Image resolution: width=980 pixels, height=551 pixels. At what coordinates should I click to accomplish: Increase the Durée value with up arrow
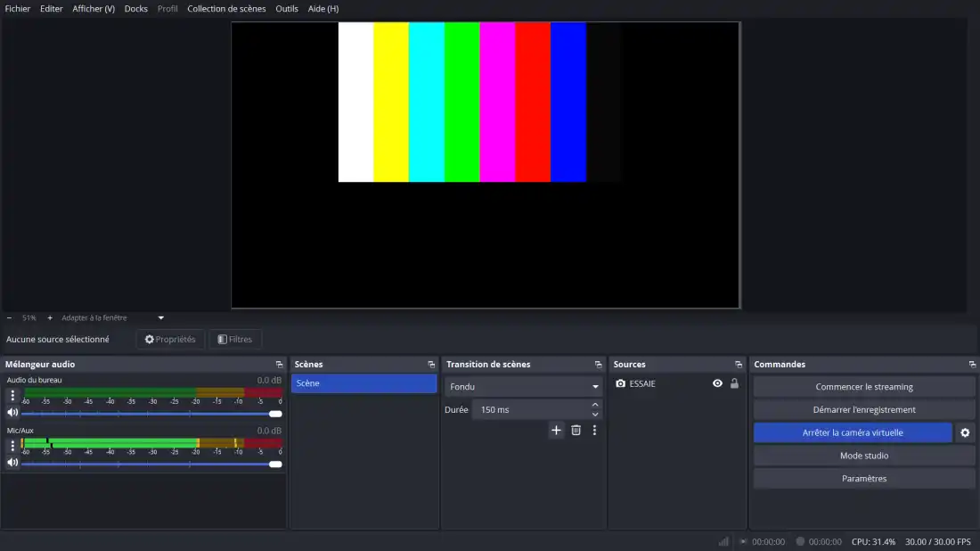tap(595, 405)
